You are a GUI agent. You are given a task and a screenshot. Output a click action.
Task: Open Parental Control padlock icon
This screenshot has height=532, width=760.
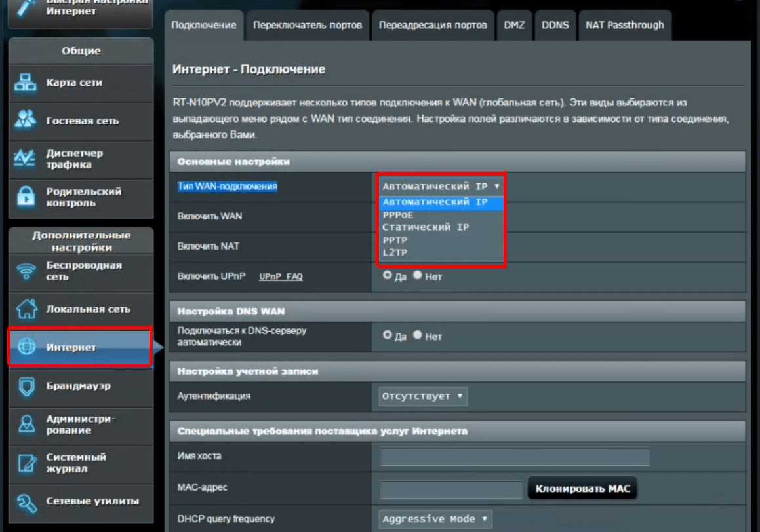pyautogui.click(x=26, y=197)
